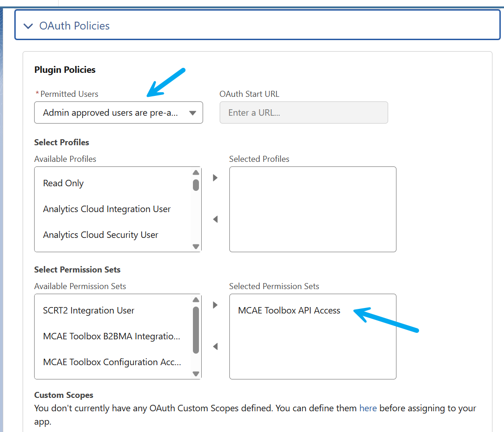504x432 pixels.
Task: Click the up arrow of the Available Permission Sets scrollbar
Action: pos(196,300)
